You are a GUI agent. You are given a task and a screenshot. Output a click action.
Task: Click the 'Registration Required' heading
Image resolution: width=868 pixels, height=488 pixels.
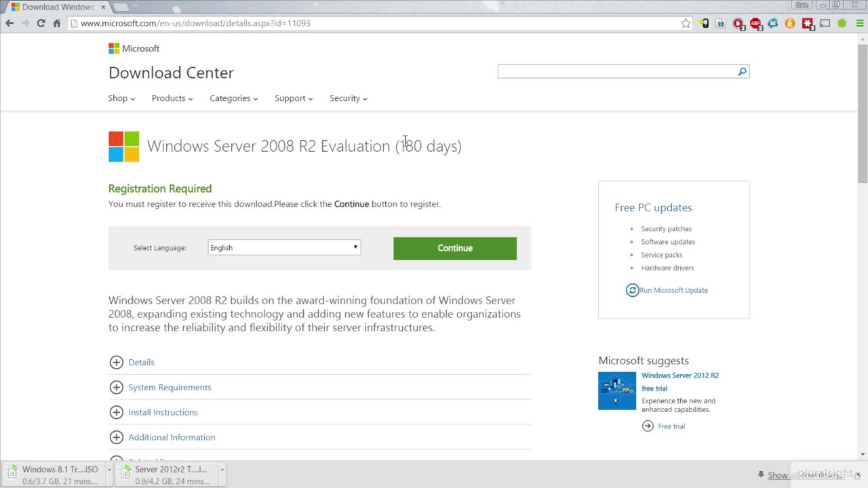click(160, 188)
